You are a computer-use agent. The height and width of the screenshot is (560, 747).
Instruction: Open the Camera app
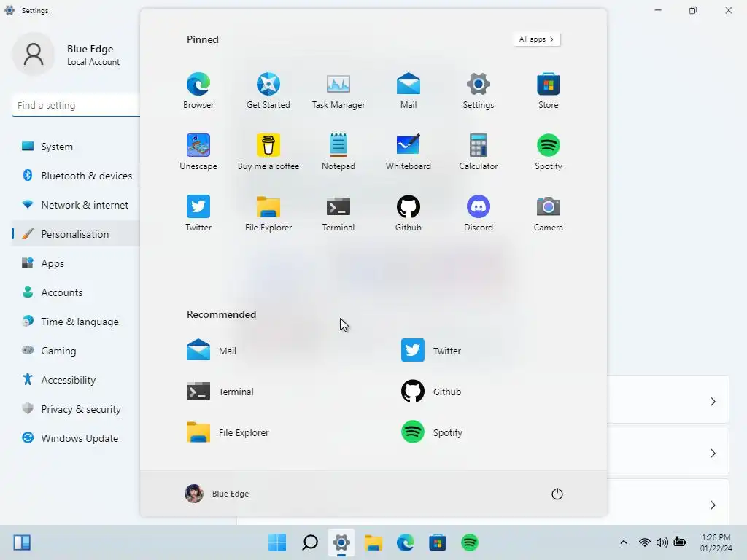tap(549, 213)
